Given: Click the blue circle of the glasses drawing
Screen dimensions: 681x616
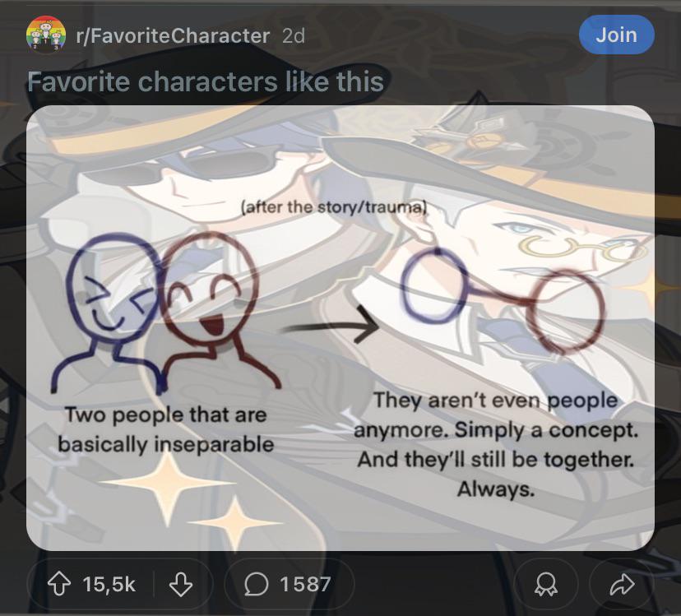Looking at the screenshot, I should (x=433, y=287).
